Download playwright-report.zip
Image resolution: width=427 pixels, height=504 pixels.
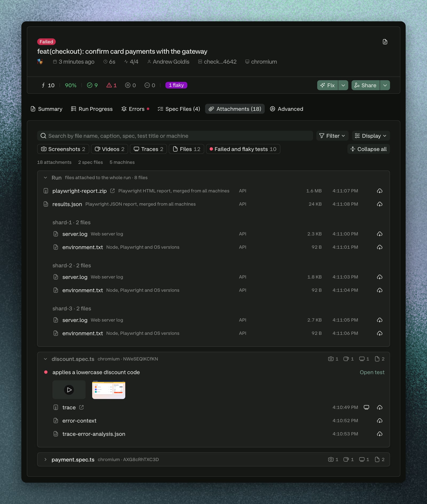click(x=379, y=191)
